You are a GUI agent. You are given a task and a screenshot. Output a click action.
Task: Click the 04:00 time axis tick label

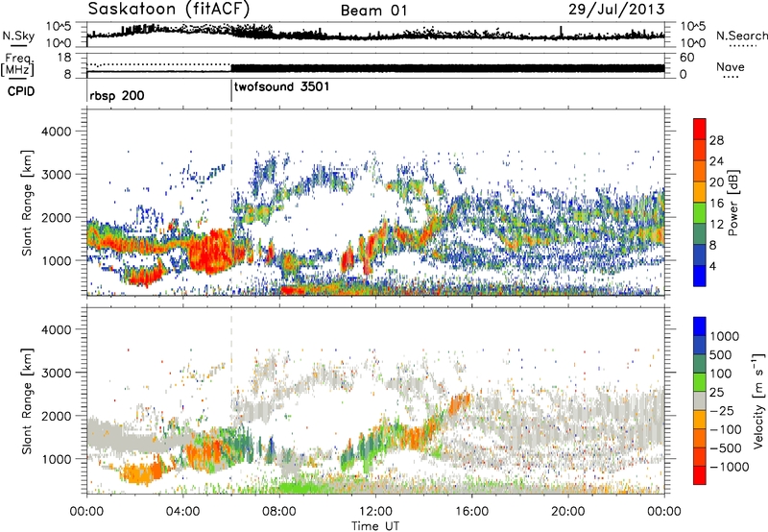(183, 512)
